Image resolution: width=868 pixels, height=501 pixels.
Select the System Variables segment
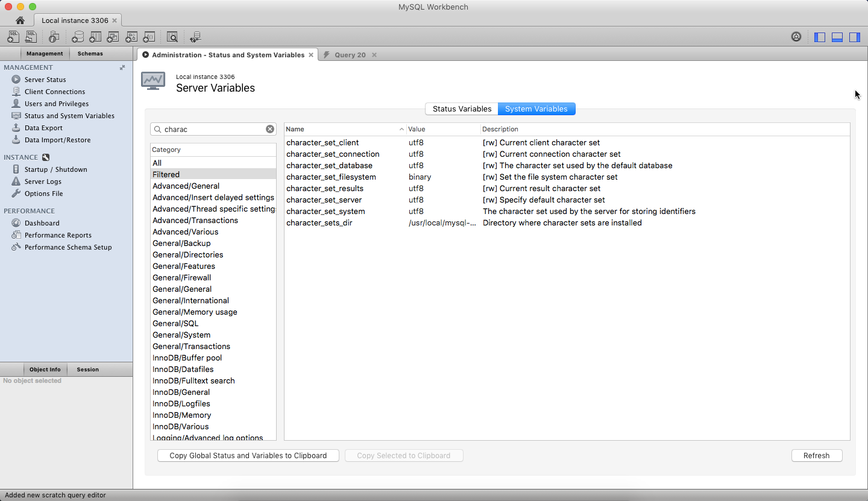[x=536, y=109]
